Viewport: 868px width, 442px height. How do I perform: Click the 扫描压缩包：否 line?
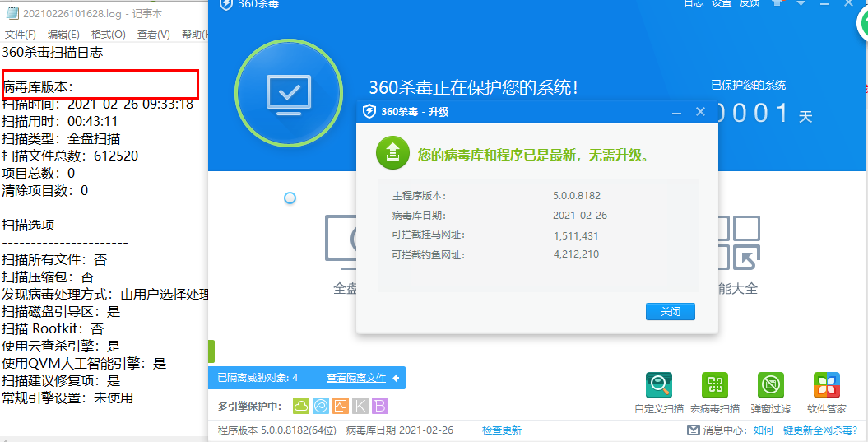point(48,277)
